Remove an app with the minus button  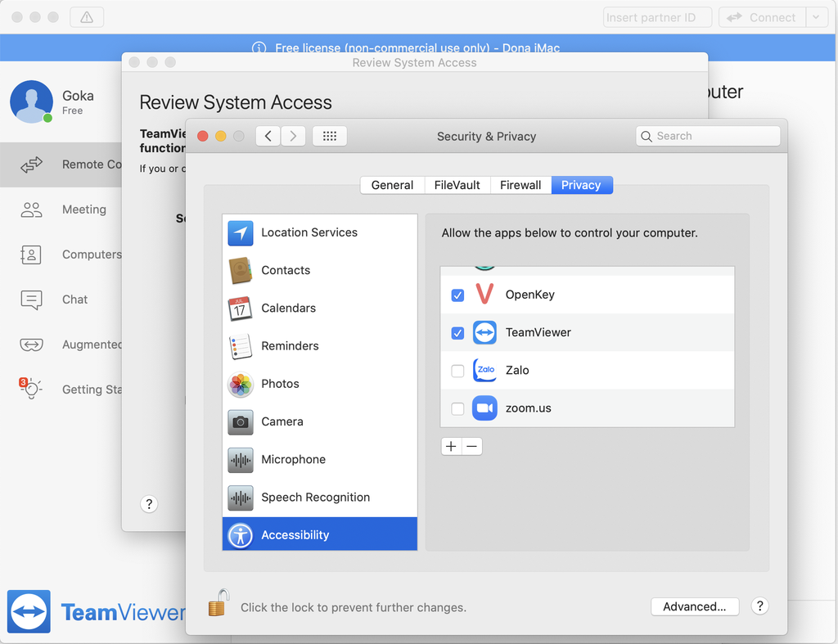point(472,446)
